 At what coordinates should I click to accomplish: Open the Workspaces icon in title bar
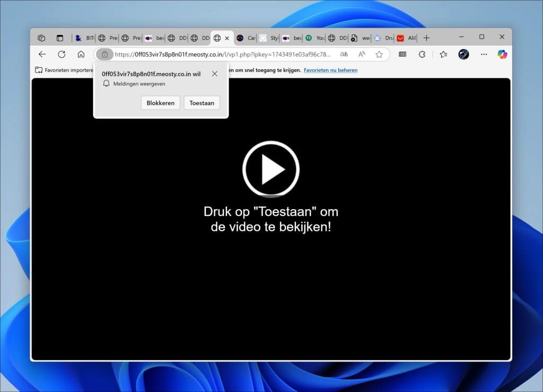click(41, 38)
